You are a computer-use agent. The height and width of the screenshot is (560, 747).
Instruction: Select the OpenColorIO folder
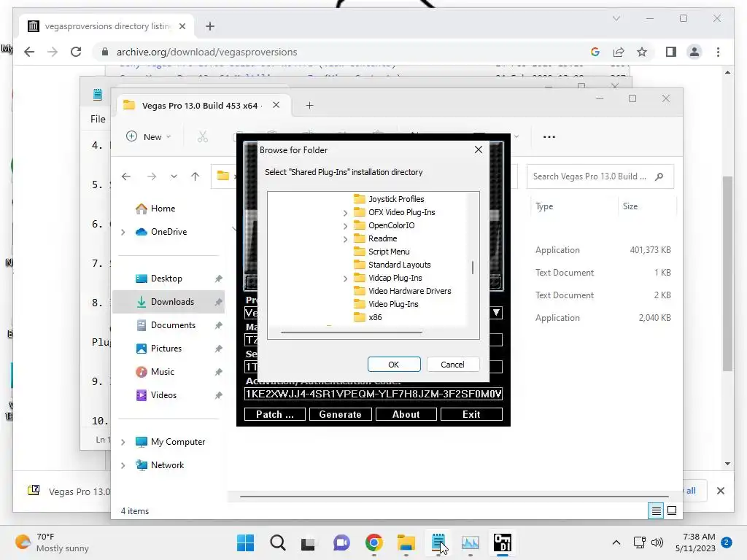(391, 225)
